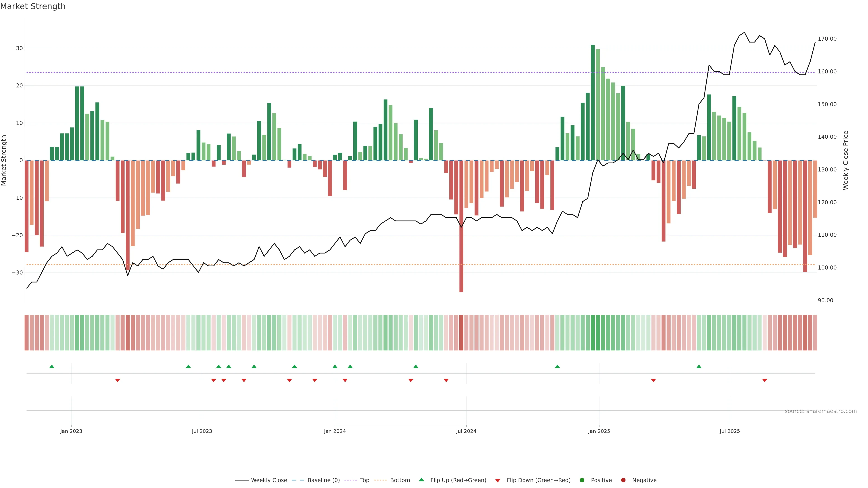The image size is (868, 488).
Task: Click the Market Strength left axis title
Action: click(4, 160)
